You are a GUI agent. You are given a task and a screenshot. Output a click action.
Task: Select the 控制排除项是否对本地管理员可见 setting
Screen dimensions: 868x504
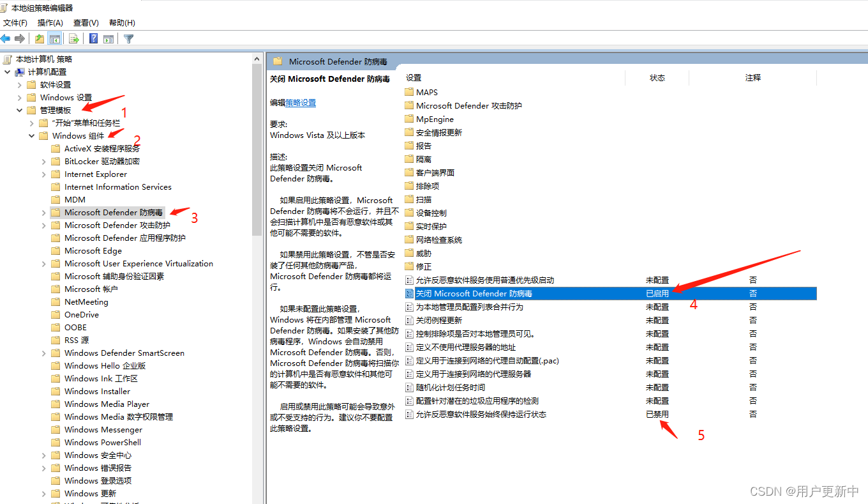pos(475,333)
